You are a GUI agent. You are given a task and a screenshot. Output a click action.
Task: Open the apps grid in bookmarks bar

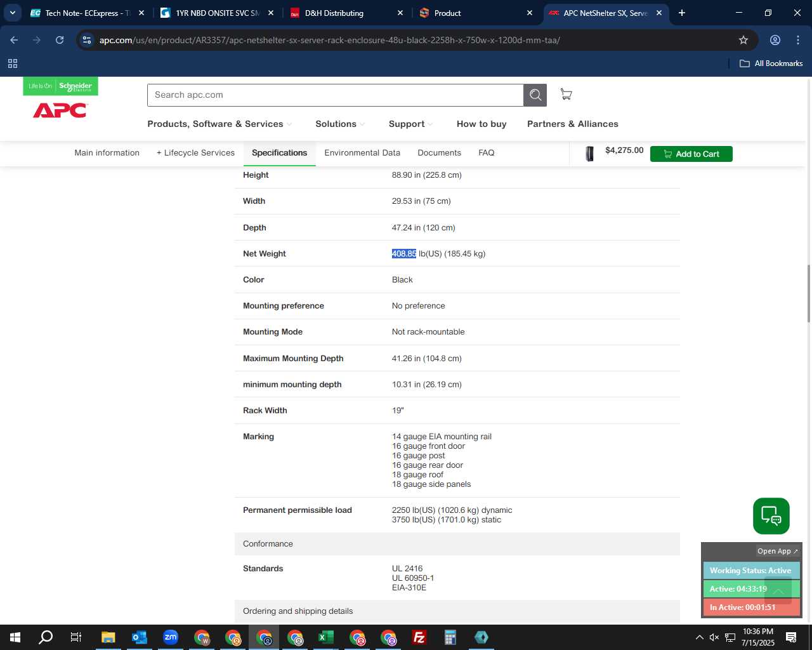13,63
